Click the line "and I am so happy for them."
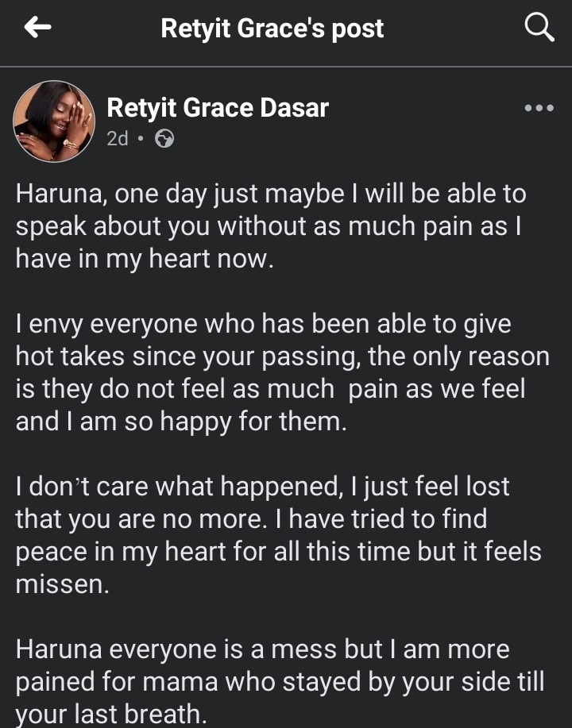The width and height of the screenshot is (572, 728). point(181,422)
